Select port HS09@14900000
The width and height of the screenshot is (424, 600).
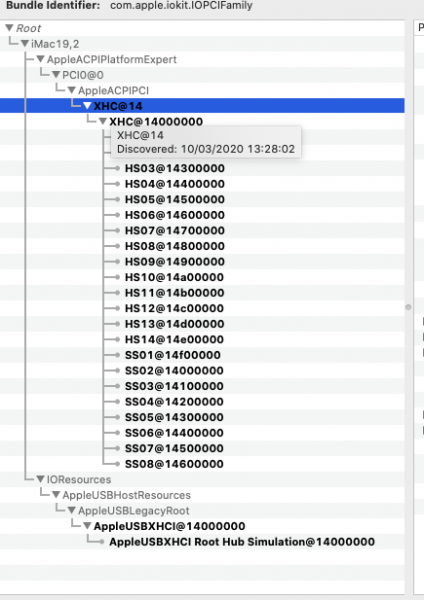click(175, 262)
